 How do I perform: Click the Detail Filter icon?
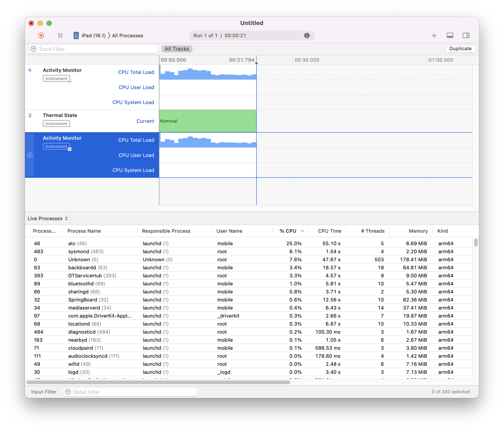point(68,392)
